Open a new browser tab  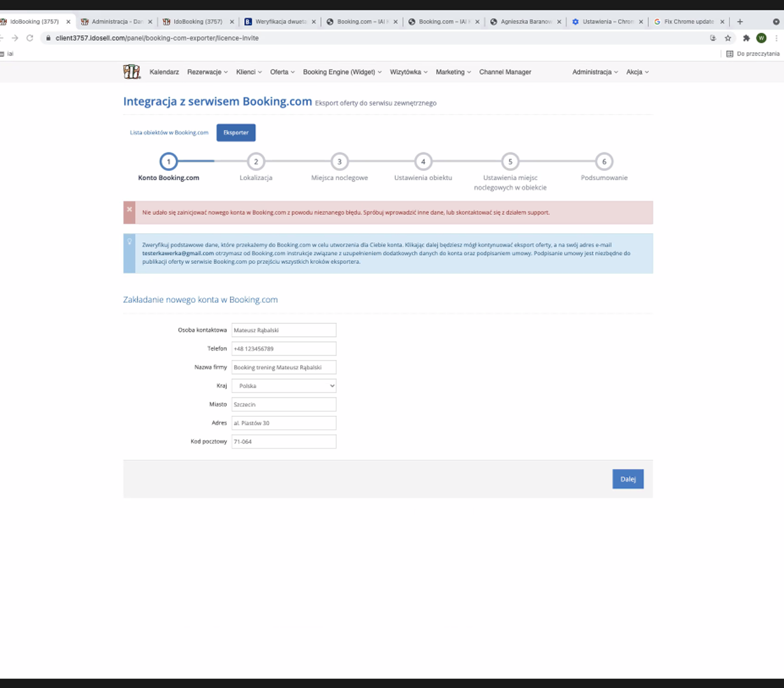[x=740, y=22]
